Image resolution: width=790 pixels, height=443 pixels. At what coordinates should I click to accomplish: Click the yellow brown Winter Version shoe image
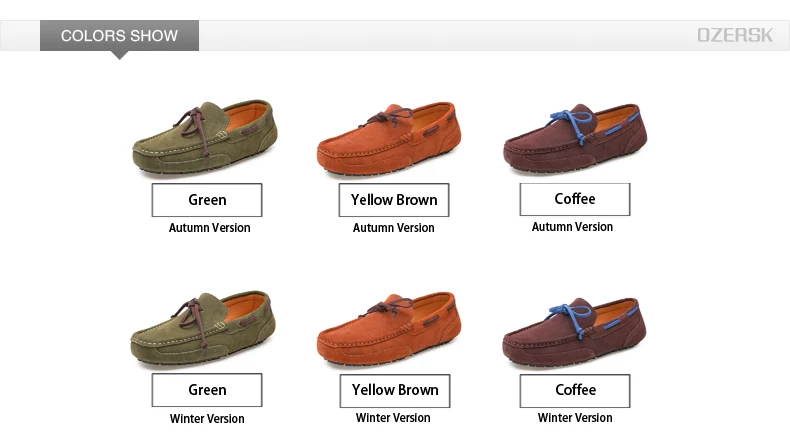(389, 329)
